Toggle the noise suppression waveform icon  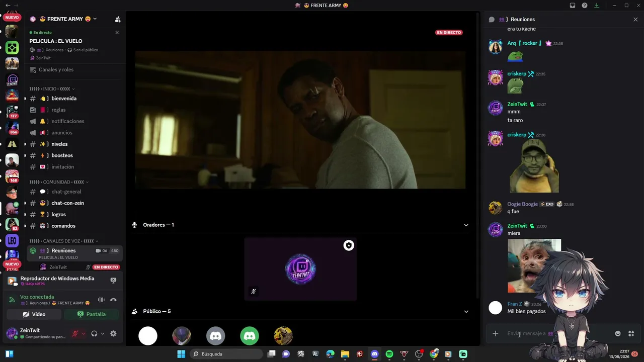coord(101,300)
